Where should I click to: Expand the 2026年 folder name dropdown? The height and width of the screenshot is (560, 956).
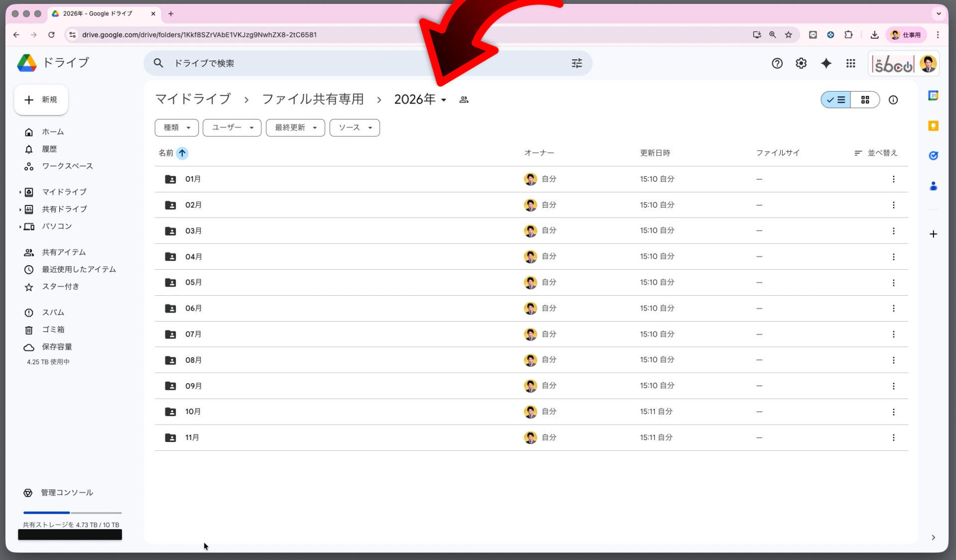tap(444, 100)
